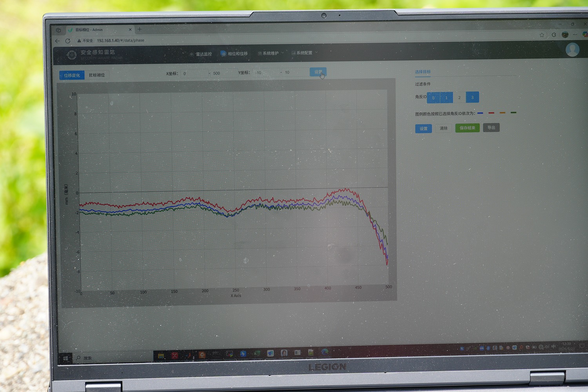Toggle corner reflector ID 3
588x392 pixels.
click(472, 97)
